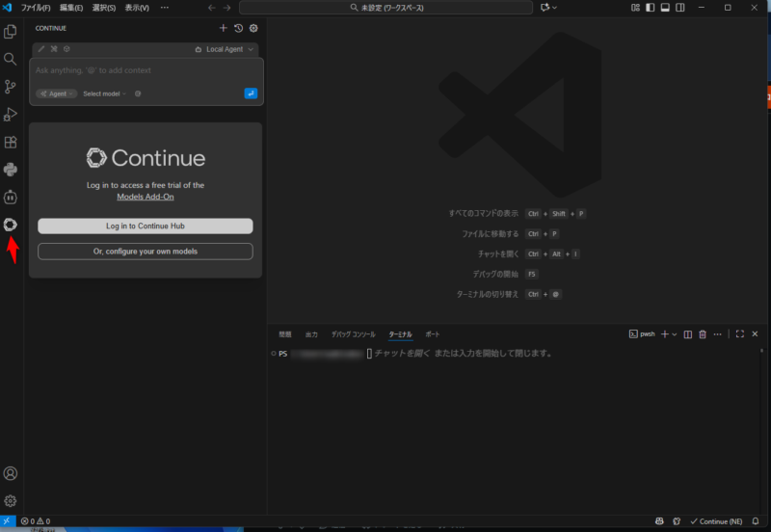Image resolution: width=771 pixels, height=532 pixels.
Task: Follow the Models Add-On link
Action: coord(146,197)
